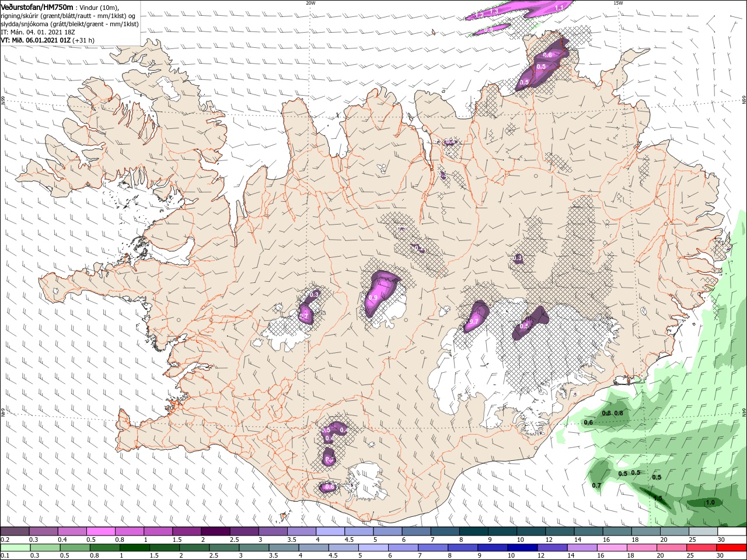Image resolution: width=747 pixels, height=560 pixels.
Task: Pick the upper-row swatch labeled 6
Action: [x=417, y=531]
